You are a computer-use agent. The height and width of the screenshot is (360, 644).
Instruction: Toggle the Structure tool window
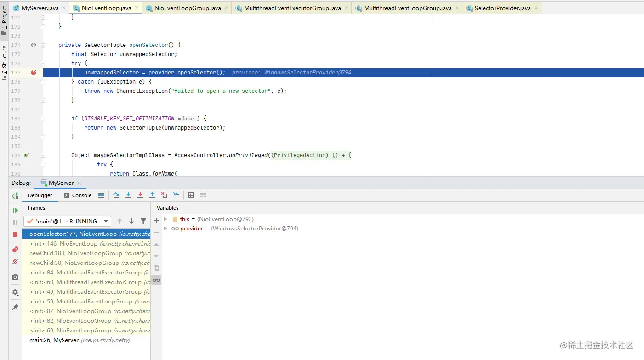tap(4, 63)
